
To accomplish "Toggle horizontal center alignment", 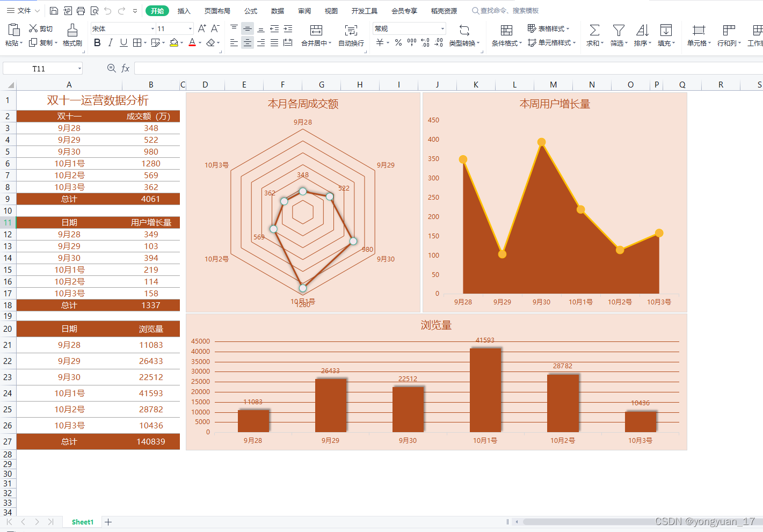I will click(x=248, y=42).
